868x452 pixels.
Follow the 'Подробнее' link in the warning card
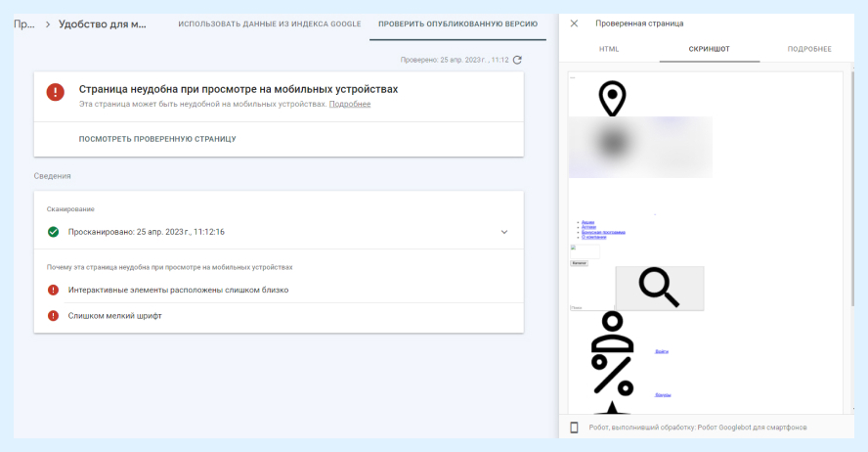[x=350, y=104]
